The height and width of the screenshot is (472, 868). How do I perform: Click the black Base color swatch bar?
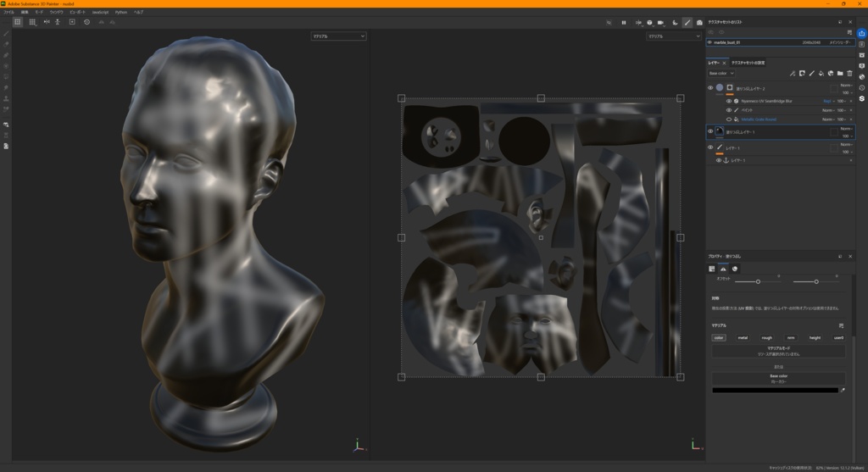pyautogui.click(x=775, y=390)
